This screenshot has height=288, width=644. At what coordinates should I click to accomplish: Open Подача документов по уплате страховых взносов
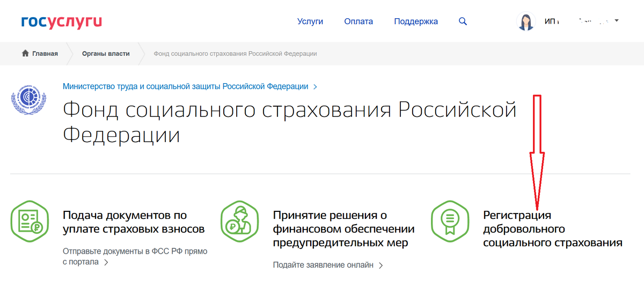click(x=134, y=222)
